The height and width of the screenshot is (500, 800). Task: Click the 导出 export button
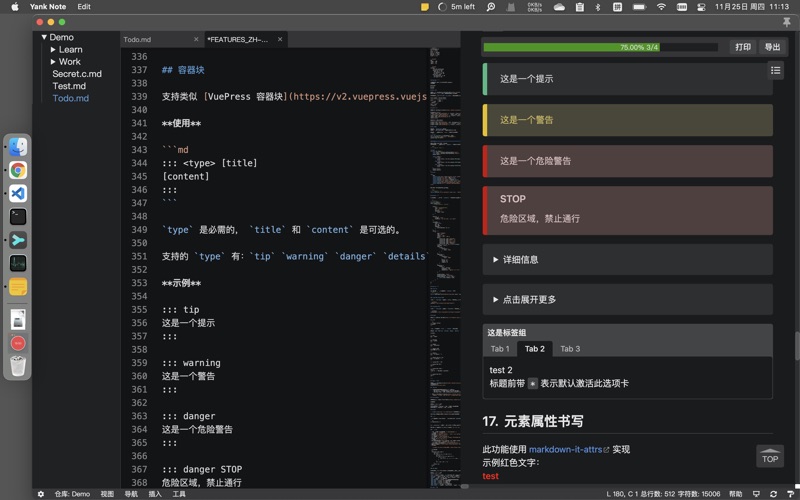click(772, 47)
